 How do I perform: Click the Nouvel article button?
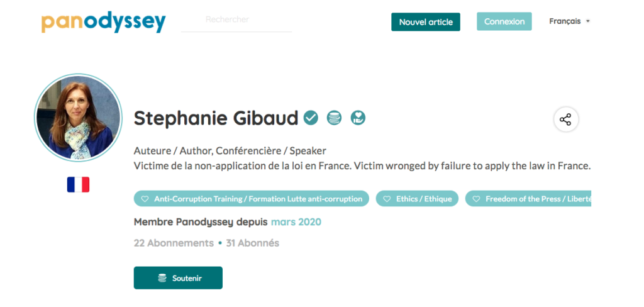coord(426,22)
